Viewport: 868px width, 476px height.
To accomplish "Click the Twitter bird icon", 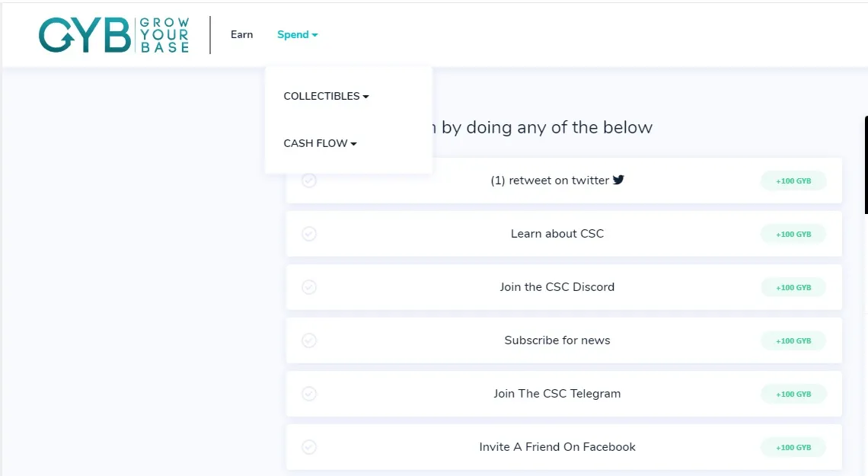I will tap(618, 179).
